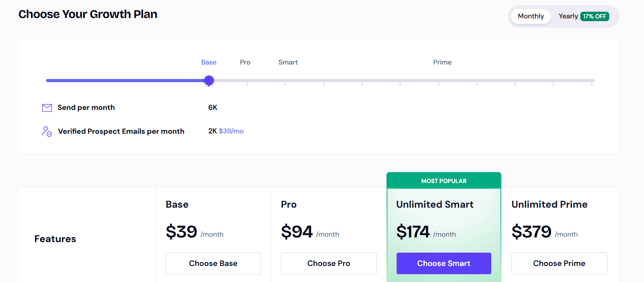
Task: Click the 17% OFF badge
Action: click(x=594, y=16)
